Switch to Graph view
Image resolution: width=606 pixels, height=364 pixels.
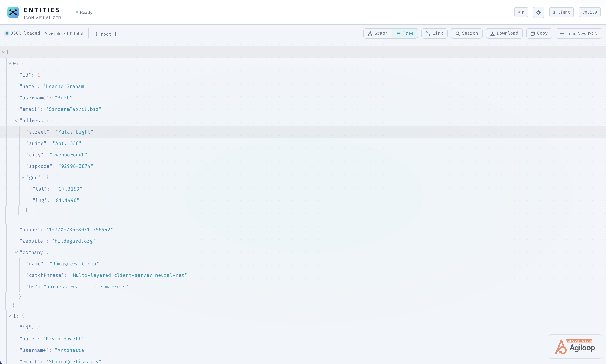click(x=378, y=33)
